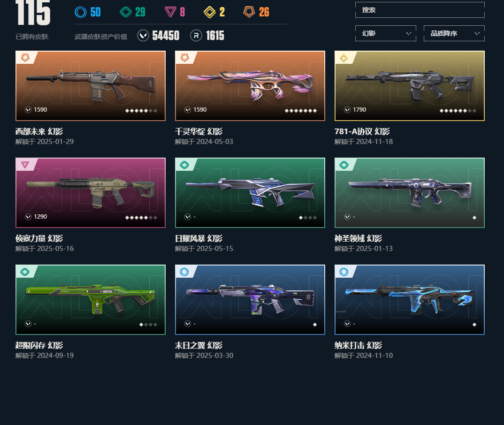Screen dimensions: 504x425
Task: Select the 神圣领域 幻影 skin thumbnail
Action: pyautogui.click(x=409, y=193)
